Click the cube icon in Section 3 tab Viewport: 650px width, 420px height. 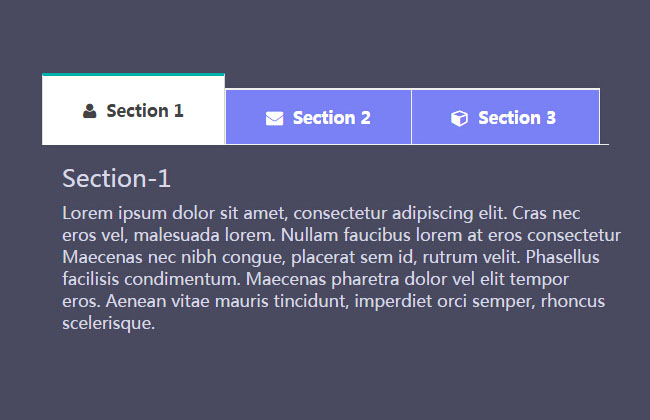coord(459,118)
